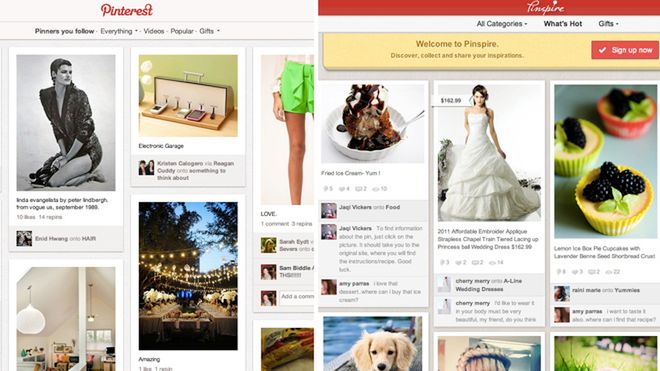The width and height of the screenshot is (660, 371).
Task: Click Sam Biddle's avatar
Action: pyautogui.click(x=269, y=272)
